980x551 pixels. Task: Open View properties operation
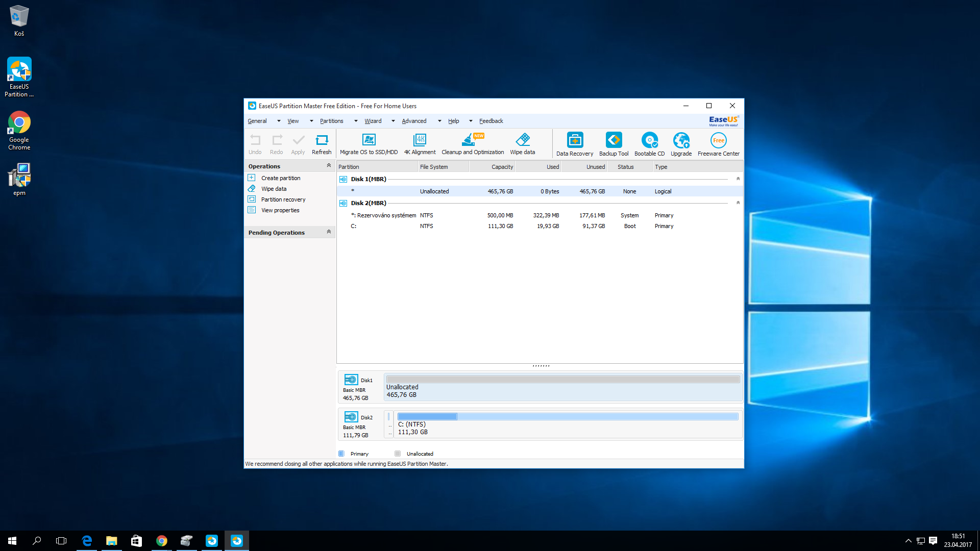(x=280, y=210)
